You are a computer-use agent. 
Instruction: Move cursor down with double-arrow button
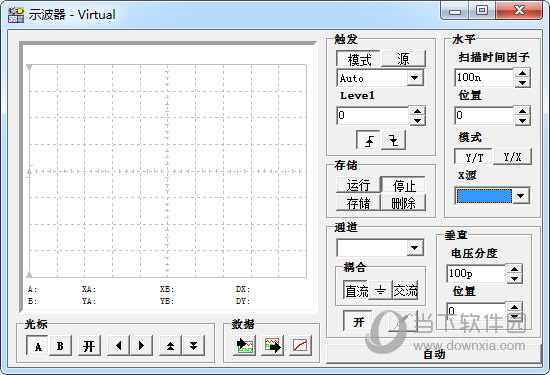[x=193, y=346]
